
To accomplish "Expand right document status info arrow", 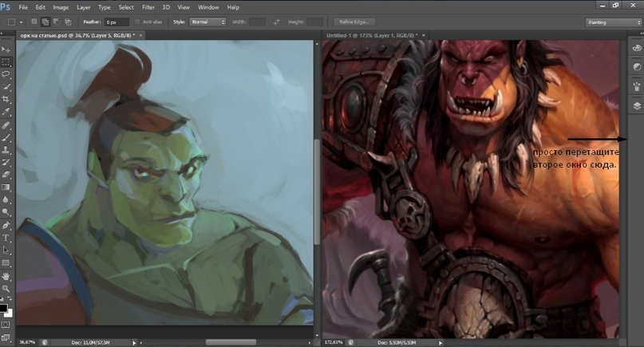I will pos(440,342).
